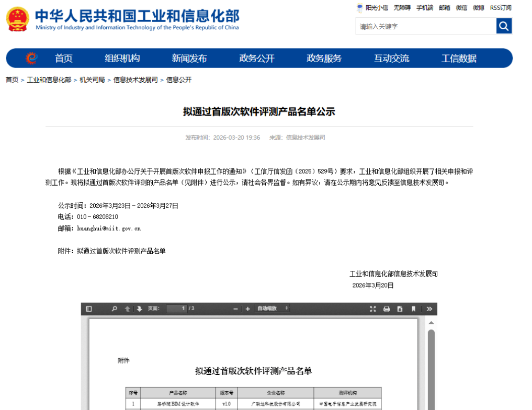
Task: Download the PDF attachment
Action: coord(400,309)
